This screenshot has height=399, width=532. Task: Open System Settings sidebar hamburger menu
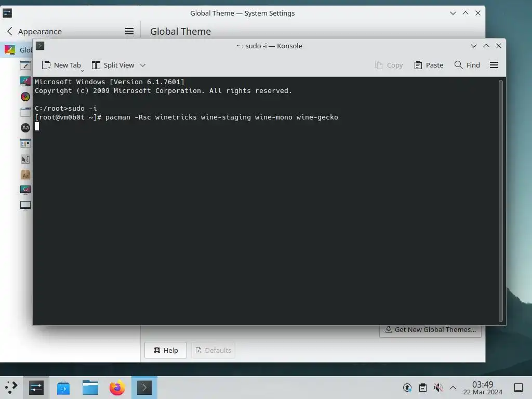[x=129, y=31]
